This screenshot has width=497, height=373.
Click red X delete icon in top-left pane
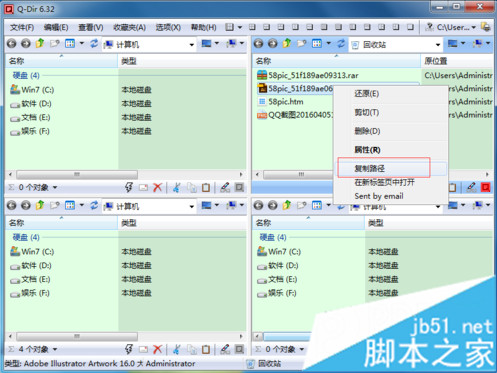click(x=157, y=187)
